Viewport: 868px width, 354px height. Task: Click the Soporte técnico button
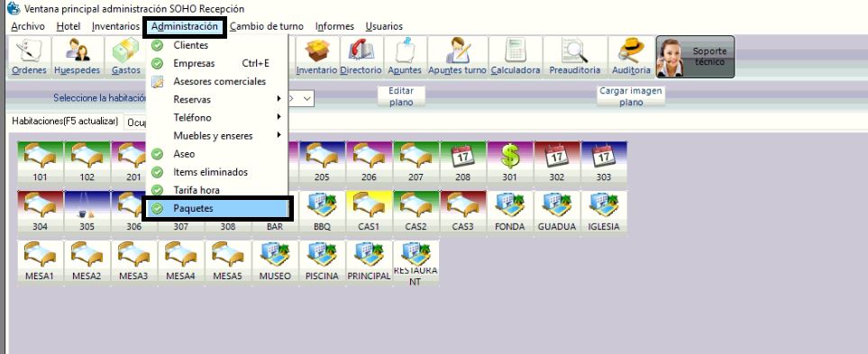coord(695,57)
